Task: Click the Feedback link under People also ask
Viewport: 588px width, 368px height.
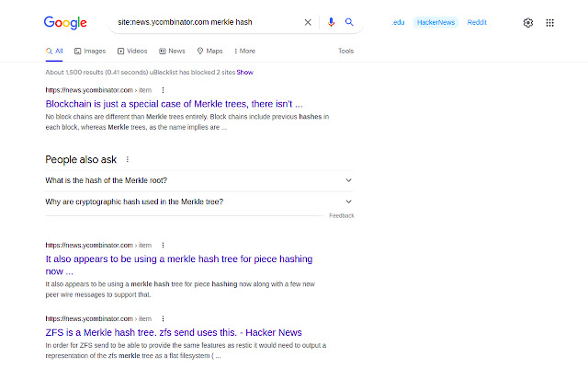Action: [x=342, y=215]
